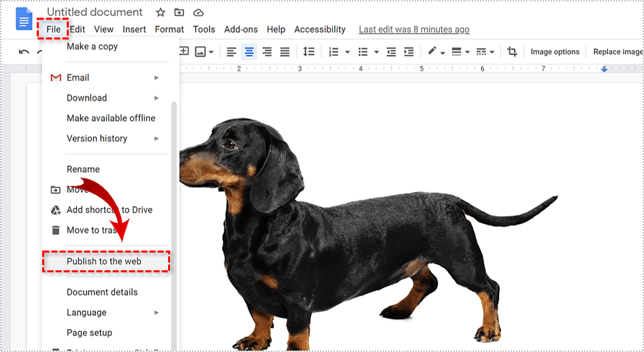This screenshot has height=352, width=644.
Task: Open line spacing options
Action: point(308,52)
